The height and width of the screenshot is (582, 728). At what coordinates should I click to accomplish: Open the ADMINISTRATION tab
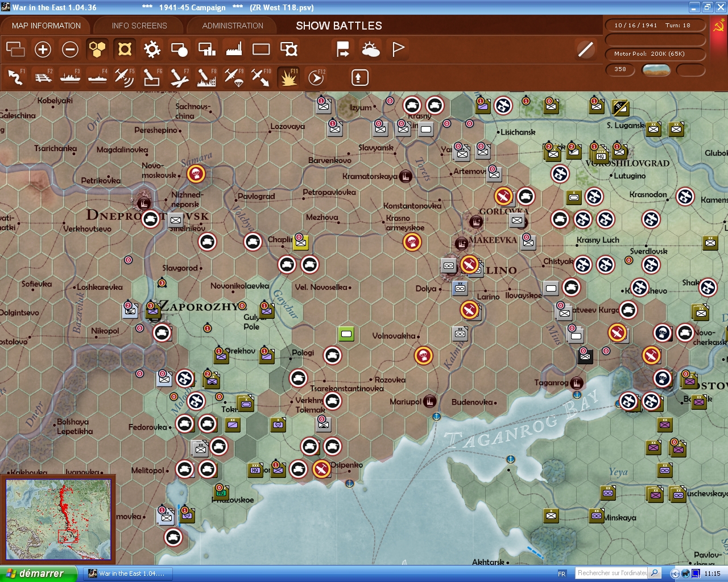(233, 26)
